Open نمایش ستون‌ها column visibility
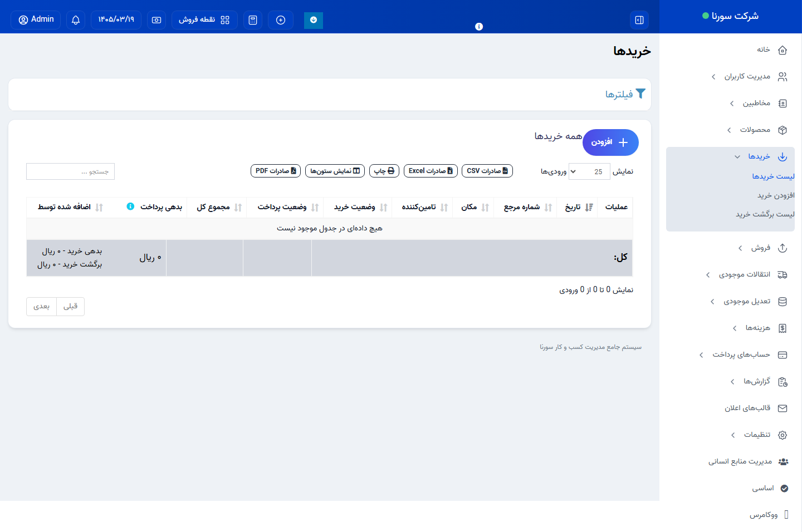The height and width of the screenshot is (532, 802). click(335, 171)
